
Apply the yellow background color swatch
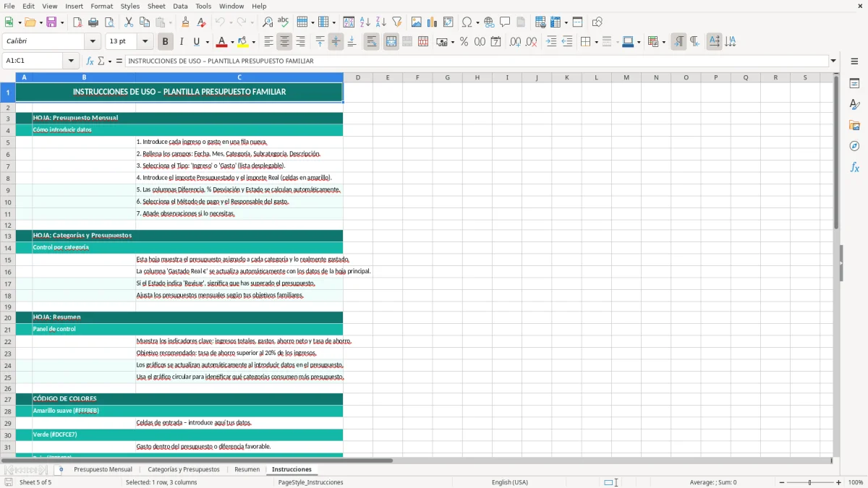point(243,42)
